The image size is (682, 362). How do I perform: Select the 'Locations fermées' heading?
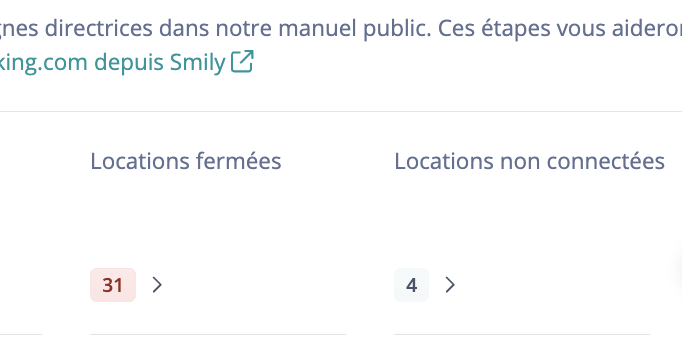(x=186, y=161)
